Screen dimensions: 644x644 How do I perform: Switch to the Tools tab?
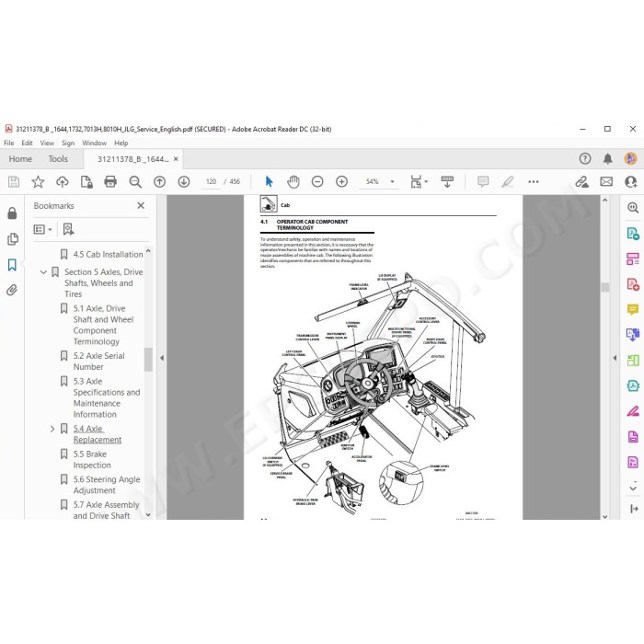point(58,159)
